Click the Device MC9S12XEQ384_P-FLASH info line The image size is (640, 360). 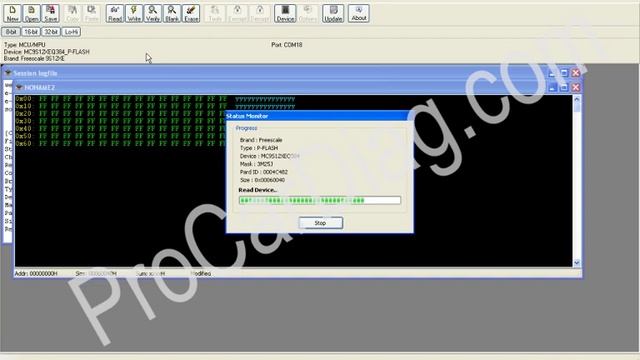(47, 52)
